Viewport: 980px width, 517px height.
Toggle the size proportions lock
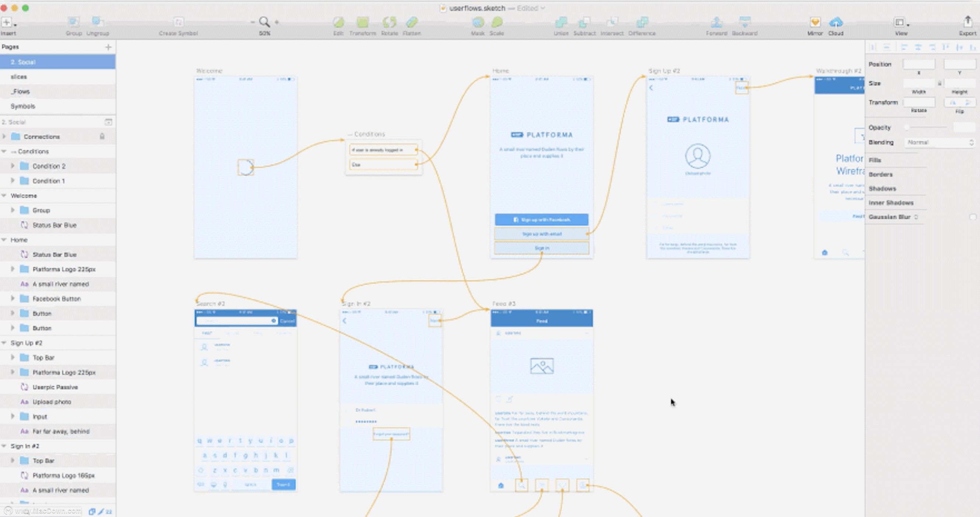(939, 83)
